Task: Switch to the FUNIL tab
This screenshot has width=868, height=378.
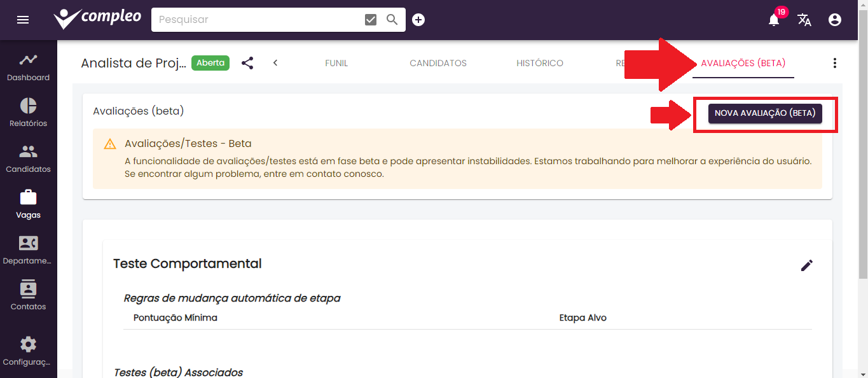Action: (x=336, y=63)
